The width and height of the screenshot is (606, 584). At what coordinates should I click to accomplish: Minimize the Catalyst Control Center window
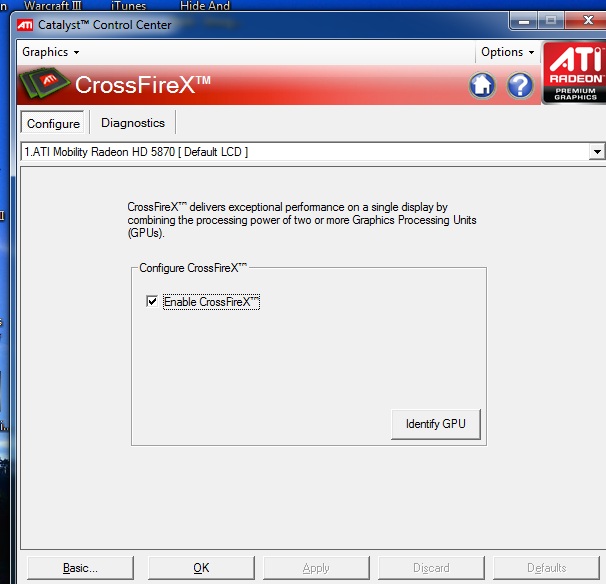click(x=524, y=20)
